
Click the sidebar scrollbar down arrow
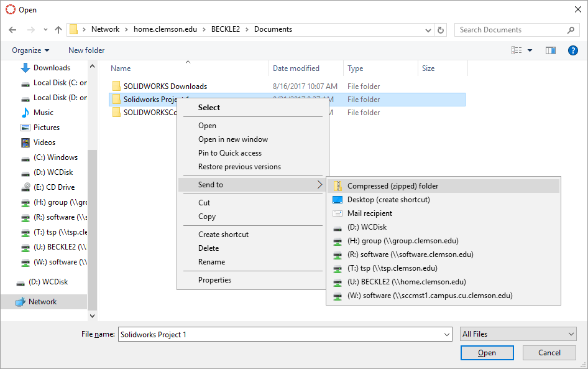pos(92,316)
